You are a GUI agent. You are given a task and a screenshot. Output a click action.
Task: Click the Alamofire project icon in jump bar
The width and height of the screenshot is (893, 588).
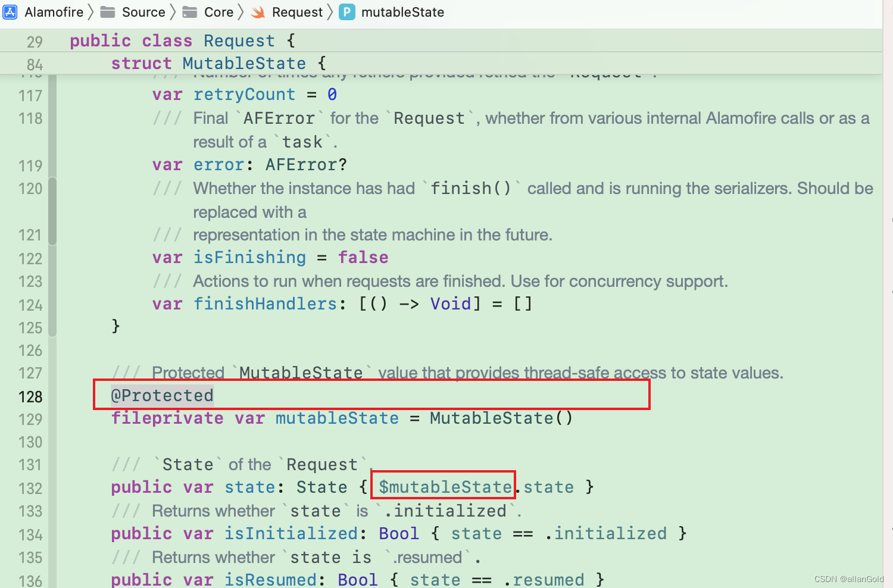pyautogui.click(x=10, y=12)
